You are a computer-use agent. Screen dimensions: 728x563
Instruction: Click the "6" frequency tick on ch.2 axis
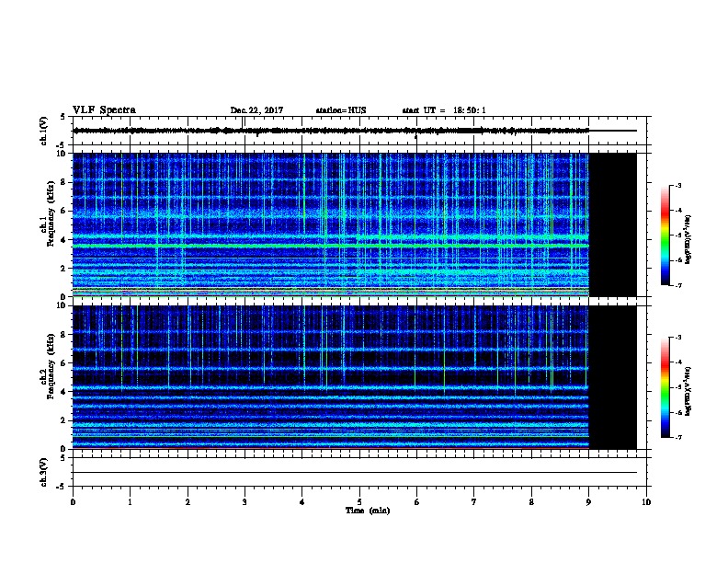pos(64,362)
